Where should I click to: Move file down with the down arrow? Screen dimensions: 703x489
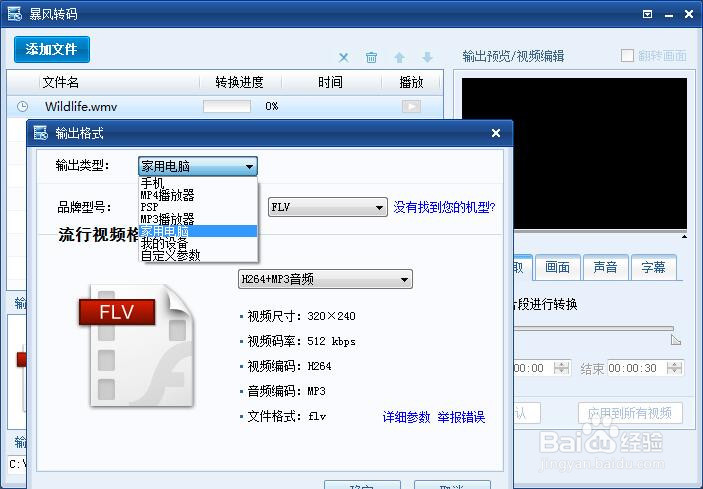[x=427, y=57]
